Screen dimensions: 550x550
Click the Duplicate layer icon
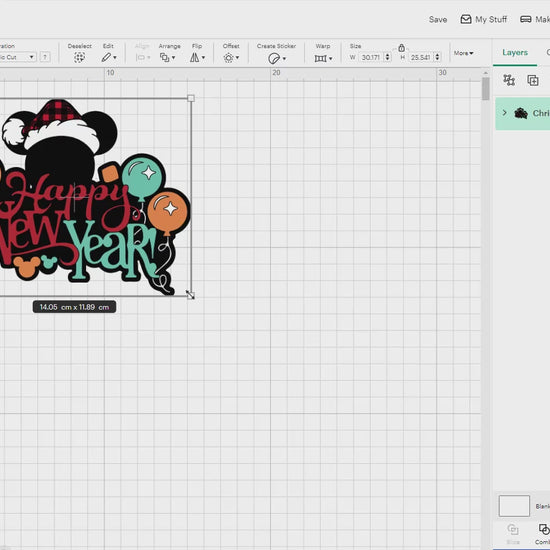(x=533, y=80)
